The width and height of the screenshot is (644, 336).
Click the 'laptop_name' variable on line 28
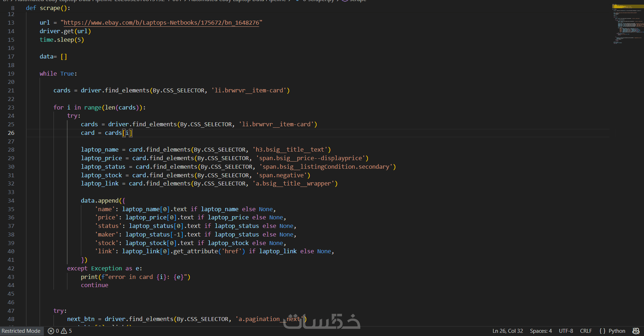100,149
